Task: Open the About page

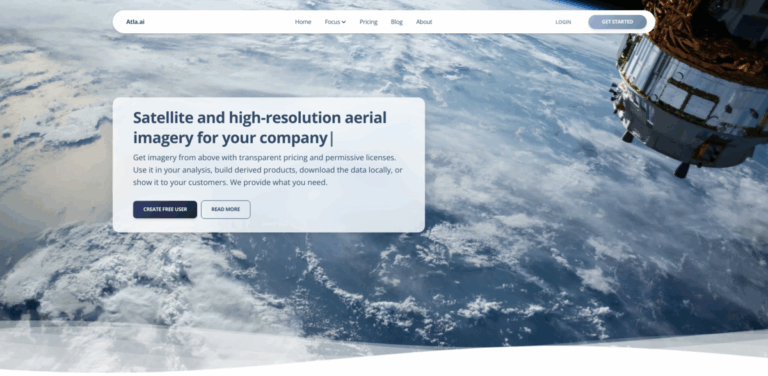Action: point(424,22)
